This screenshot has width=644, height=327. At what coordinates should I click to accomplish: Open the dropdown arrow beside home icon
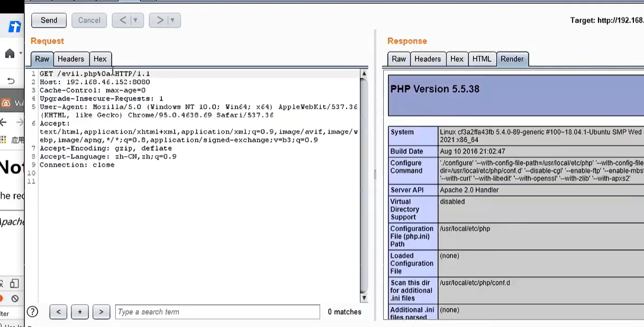[21, 53]
